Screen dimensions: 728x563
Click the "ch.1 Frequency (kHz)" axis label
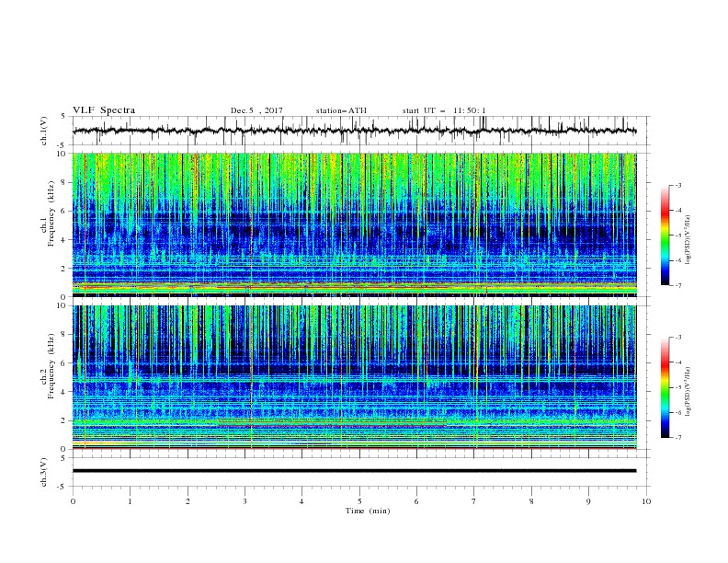(47, 213)
